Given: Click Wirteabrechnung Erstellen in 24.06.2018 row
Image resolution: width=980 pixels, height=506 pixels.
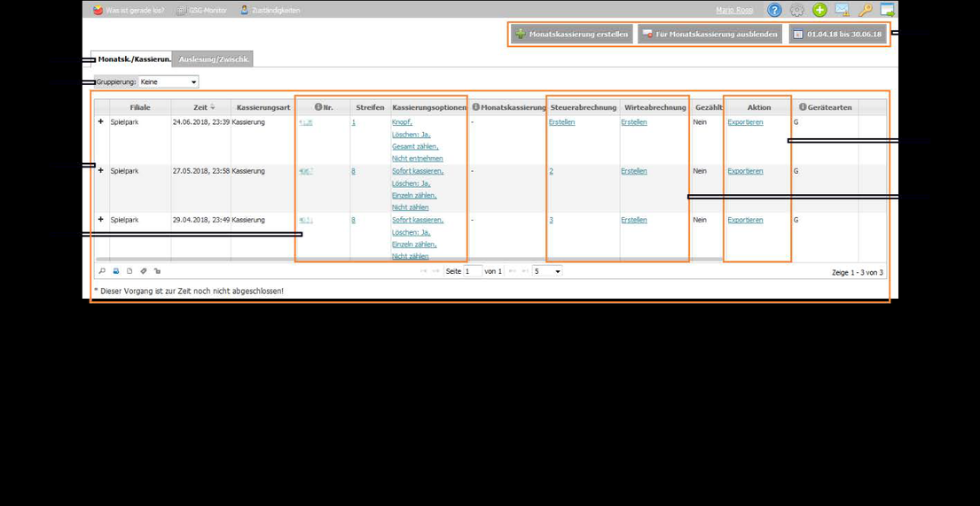Looking at the screenshot, I should 634,122.
